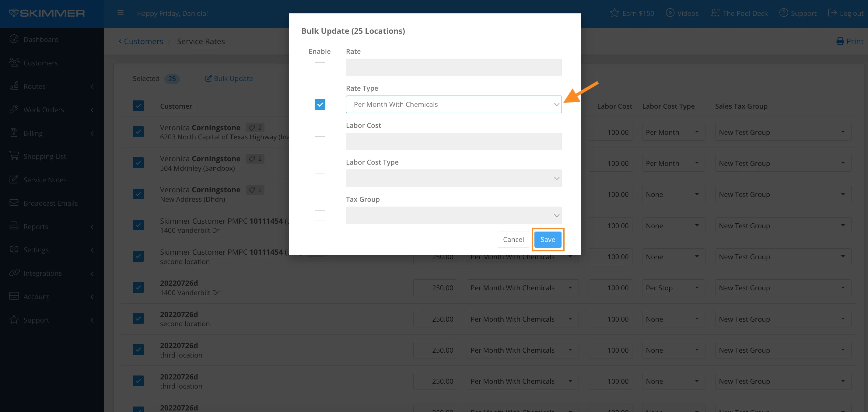This screenshot has width=868, height=412.
Task: Click the Labor Cost input field
Action: pos(453,141)
